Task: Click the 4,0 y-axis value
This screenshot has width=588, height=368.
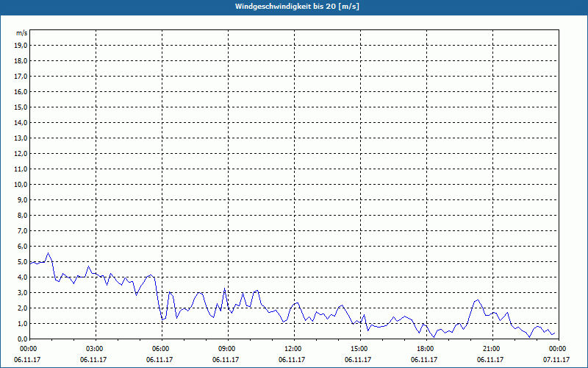Action: coord(23,277)
